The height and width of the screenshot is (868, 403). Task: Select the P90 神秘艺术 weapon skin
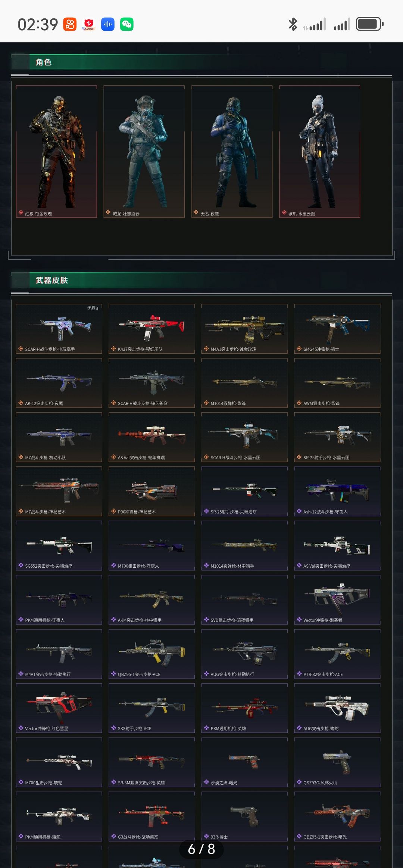coord(151,491)
